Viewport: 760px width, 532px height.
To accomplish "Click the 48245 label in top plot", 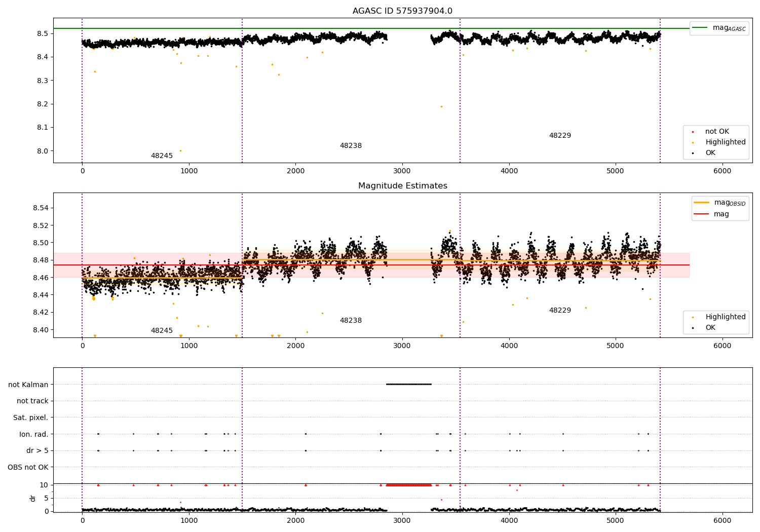I will point(162,156).
